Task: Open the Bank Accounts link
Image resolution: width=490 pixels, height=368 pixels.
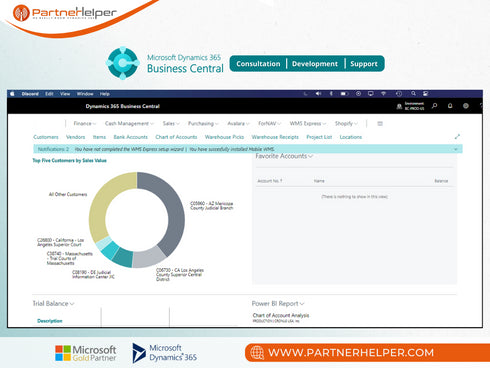Action: pos(130,137)
